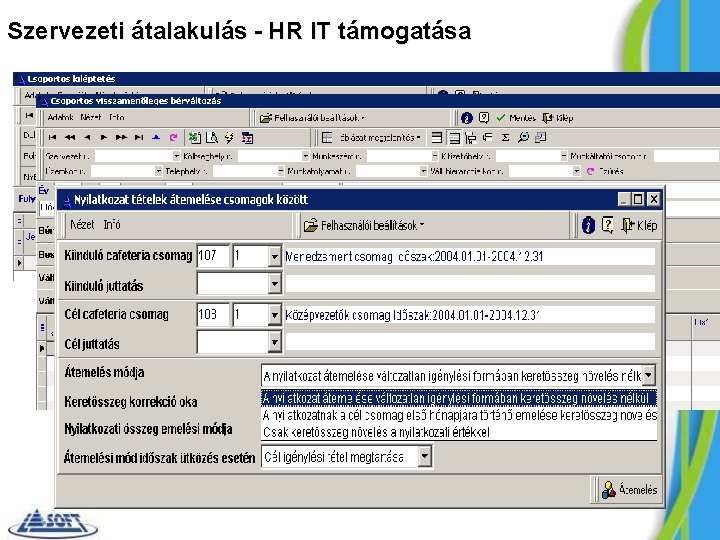
Task: Click Kiinduló cafeteria csomag field with 107
Action: coord(213,256)
